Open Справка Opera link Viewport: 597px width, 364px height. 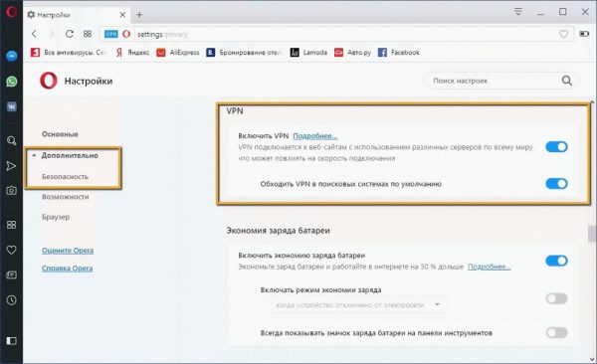(67, 269)
